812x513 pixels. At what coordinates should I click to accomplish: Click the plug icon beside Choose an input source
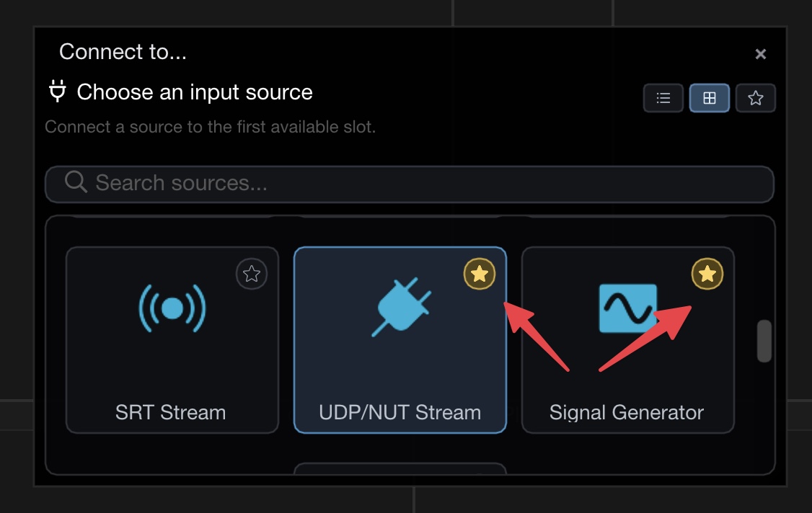click(x=57, y=92)
